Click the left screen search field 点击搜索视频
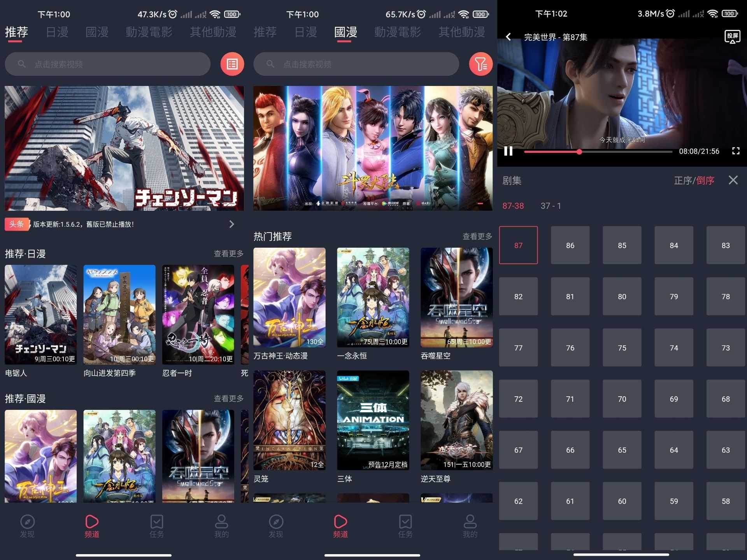The width and height of the screenshot is (747, 560). [x=108, y=64]
